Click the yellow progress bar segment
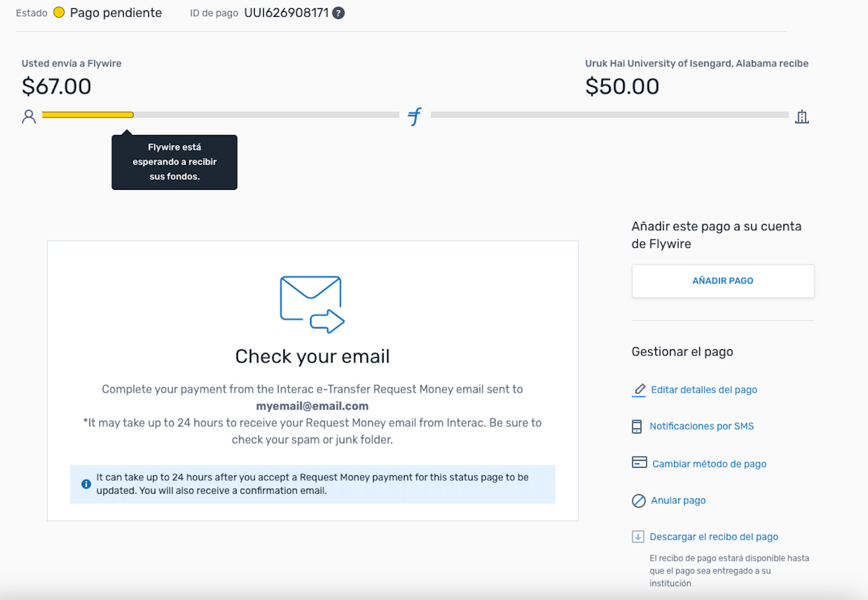868x600 pixels. coord(88,115)
